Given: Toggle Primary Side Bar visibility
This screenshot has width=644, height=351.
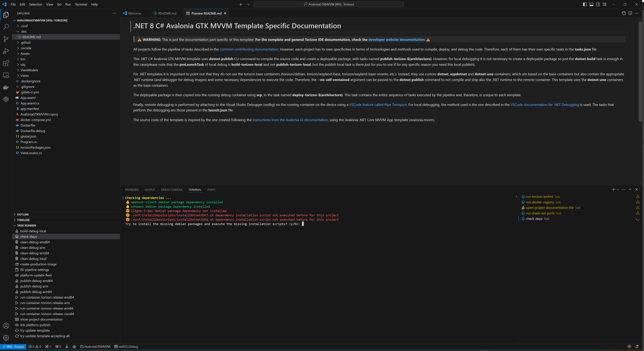Looking at the screenshot, I should point(585,4).
